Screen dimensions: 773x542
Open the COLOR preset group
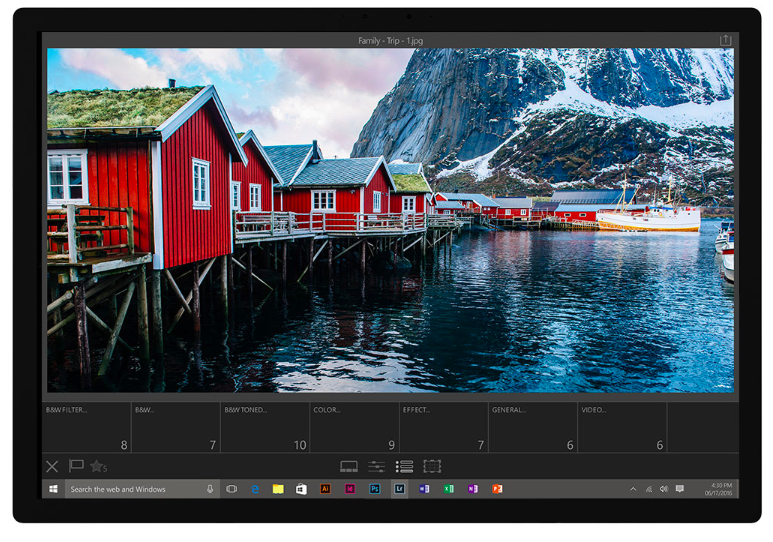pos(354,428)
